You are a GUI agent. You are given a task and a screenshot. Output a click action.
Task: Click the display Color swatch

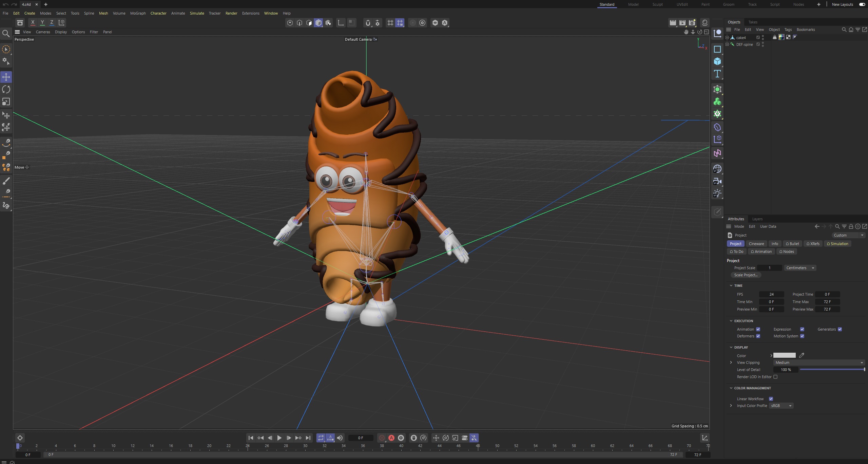[784, 355]
